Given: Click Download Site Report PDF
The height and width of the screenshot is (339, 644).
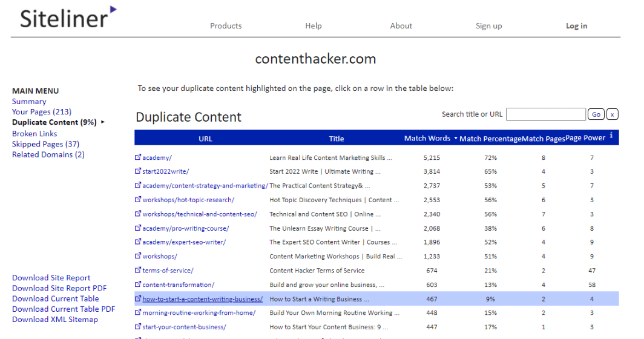Looking at the screenshot, I should [59, 288].
